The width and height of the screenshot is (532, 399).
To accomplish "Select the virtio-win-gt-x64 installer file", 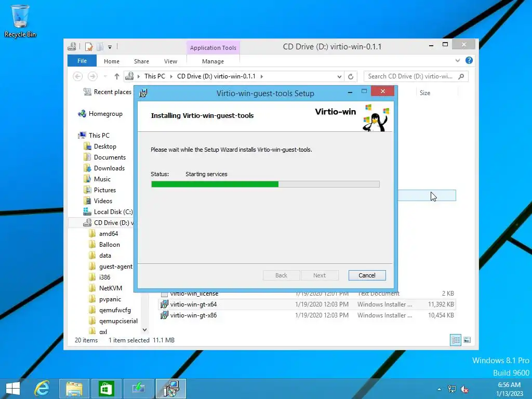I will 308,304.
